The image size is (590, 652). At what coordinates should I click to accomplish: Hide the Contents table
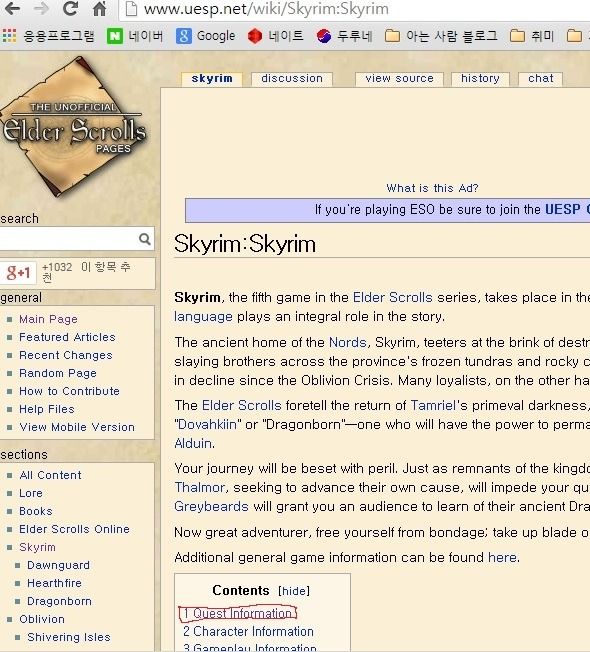[x=294, y=591]
